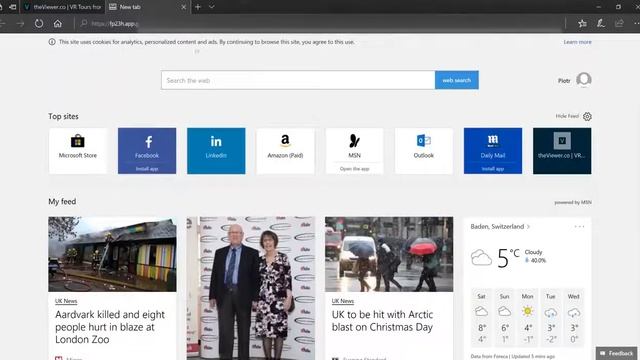Read 'Aardvark killed and eight people' headline
This screenshot has height=360, width=640.
coord(110,327)
